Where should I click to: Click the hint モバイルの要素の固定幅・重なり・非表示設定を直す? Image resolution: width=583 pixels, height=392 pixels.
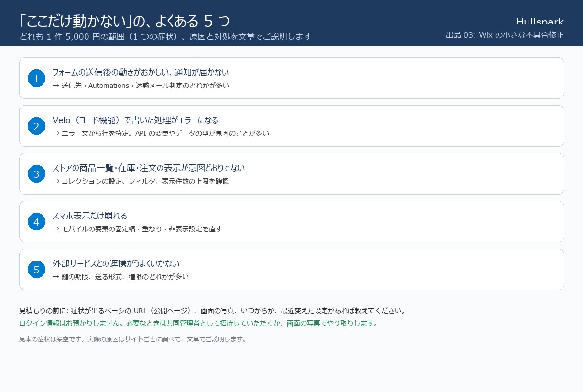137,229
